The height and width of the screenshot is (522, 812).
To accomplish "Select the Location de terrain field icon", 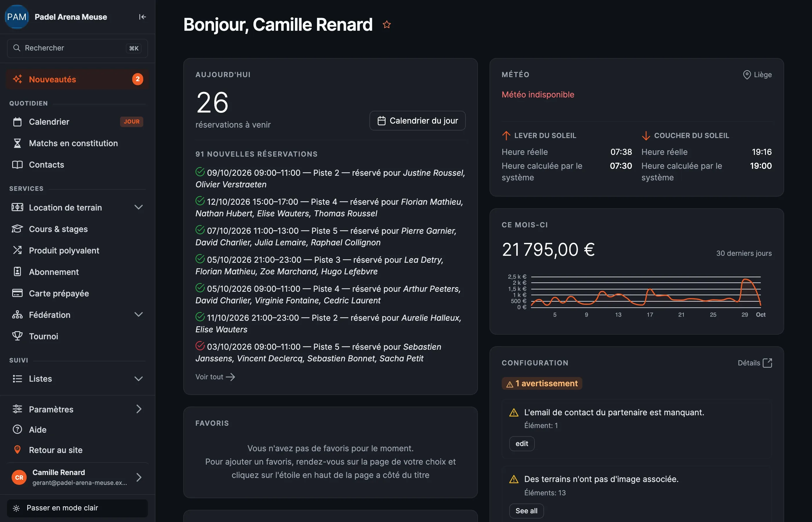I will [x=17, y=207].
